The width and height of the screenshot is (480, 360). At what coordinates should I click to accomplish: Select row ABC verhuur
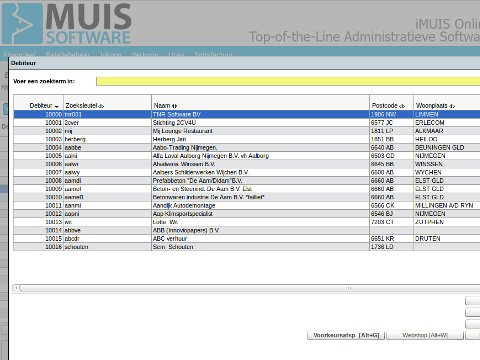coord(247,239)
